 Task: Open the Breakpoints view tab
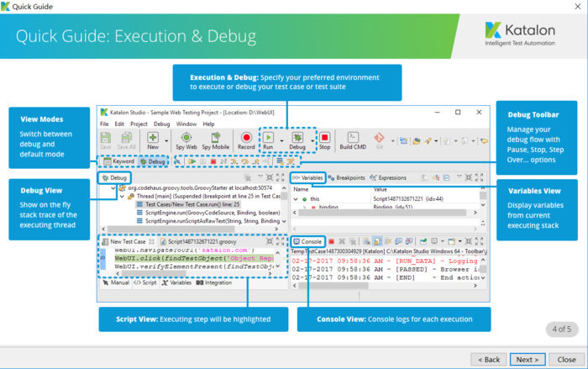point(346,177)
